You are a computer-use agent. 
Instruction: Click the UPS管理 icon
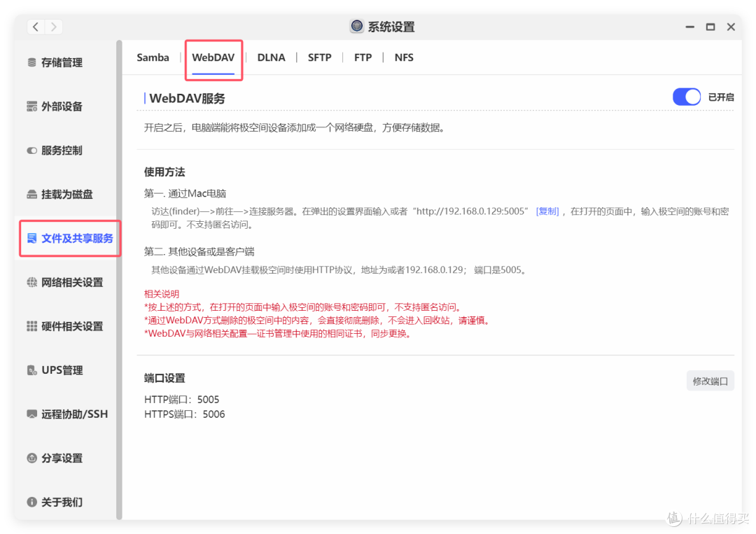[x=31, y=370]
